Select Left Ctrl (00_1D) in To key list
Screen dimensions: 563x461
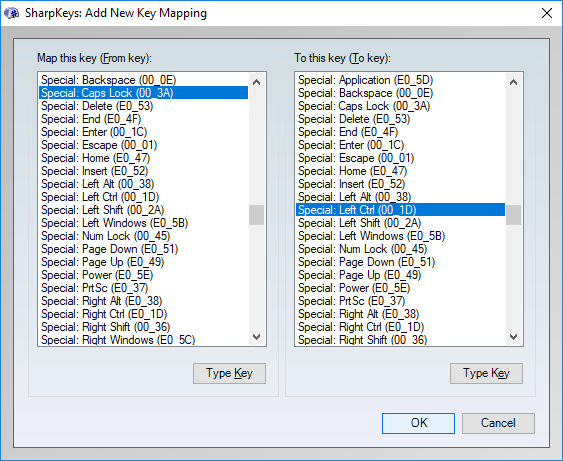click(400, 210)
